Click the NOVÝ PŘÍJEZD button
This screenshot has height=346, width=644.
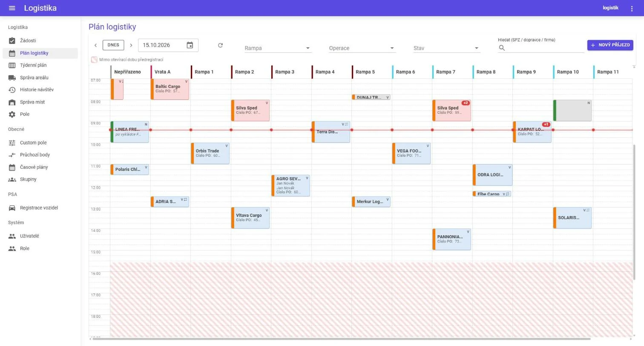coord(610,45)
